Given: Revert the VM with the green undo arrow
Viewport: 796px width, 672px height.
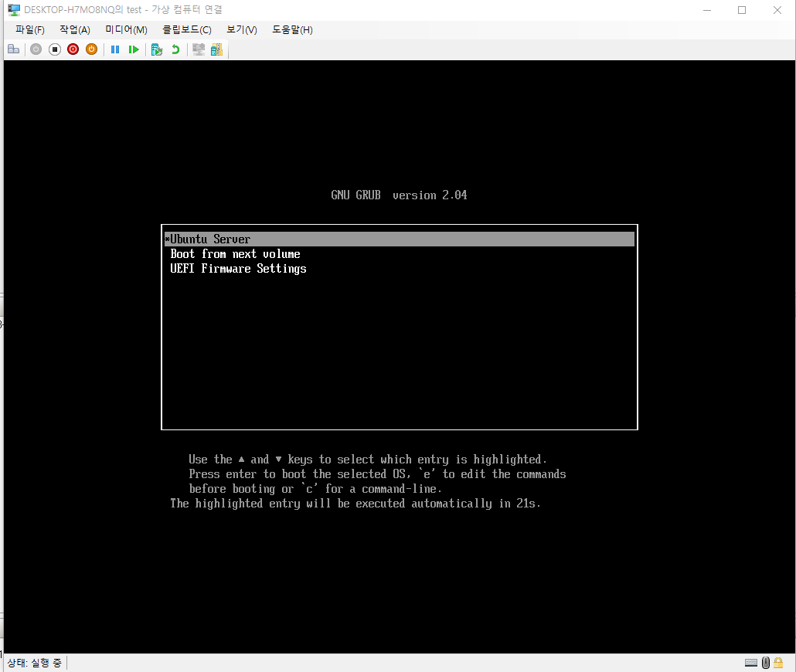Looking at the screenshot, I should click(175, 49).
